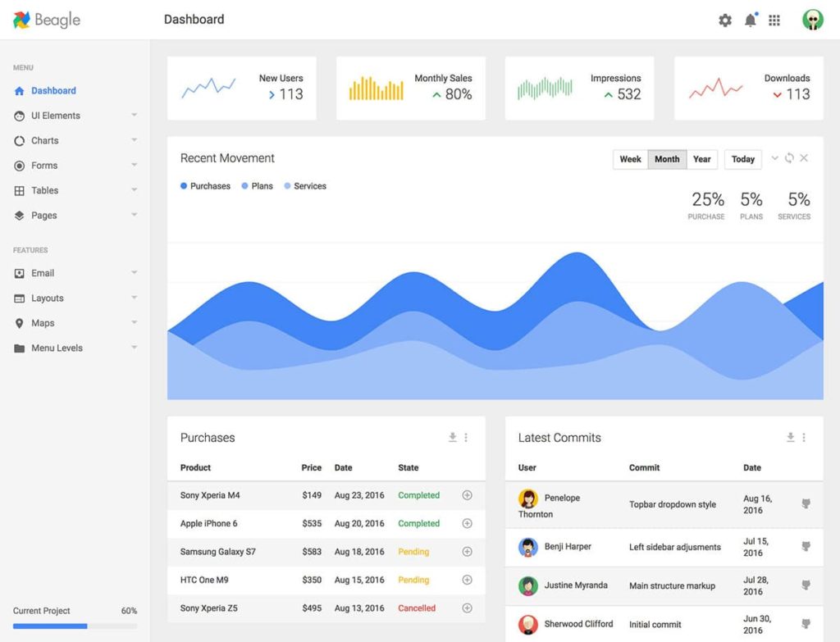This screenshot has height=642, width=840.
Task: Open notifications bell icon
Action: click(x=751, y=20)
